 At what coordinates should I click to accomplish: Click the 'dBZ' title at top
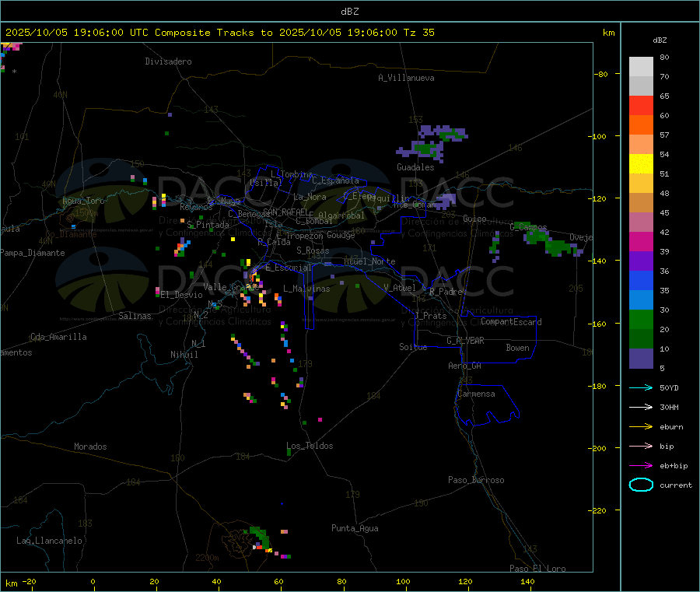pyautogui.click(x=349, y=12)
